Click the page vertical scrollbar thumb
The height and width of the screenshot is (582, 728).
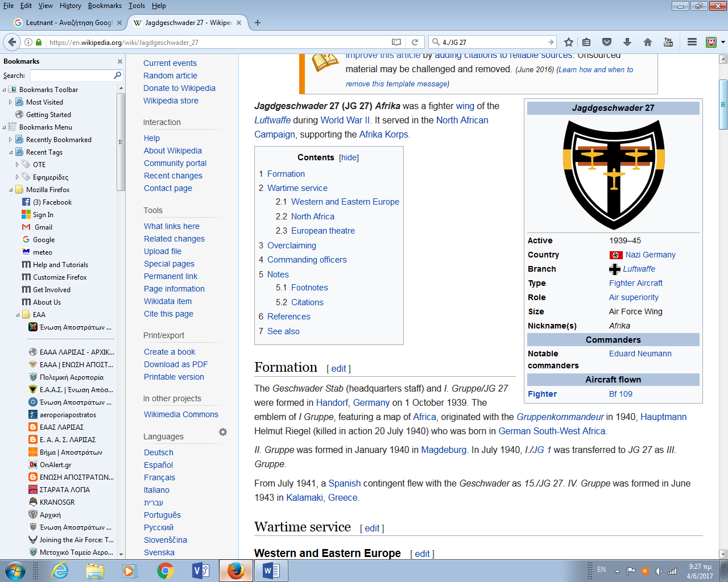tap(723, 105)
